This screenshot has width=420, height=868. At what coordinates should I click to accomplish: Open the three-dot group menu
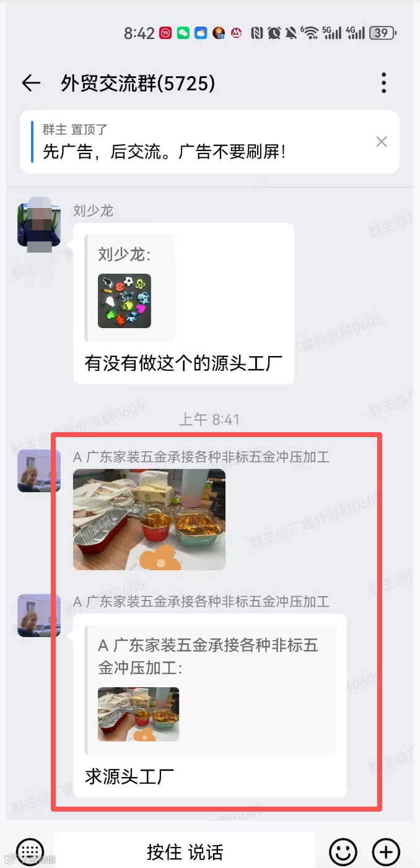pos(384,83)
